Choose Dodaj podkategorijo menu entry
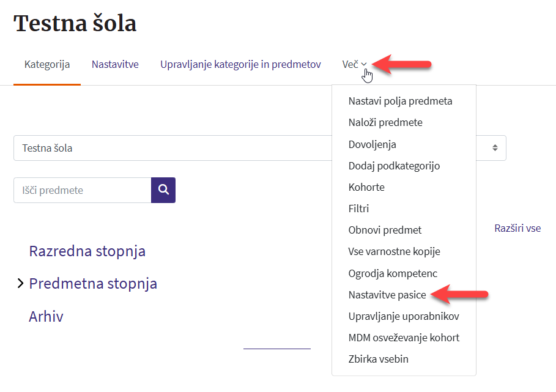The image size is (556, 392). [394, 166]
